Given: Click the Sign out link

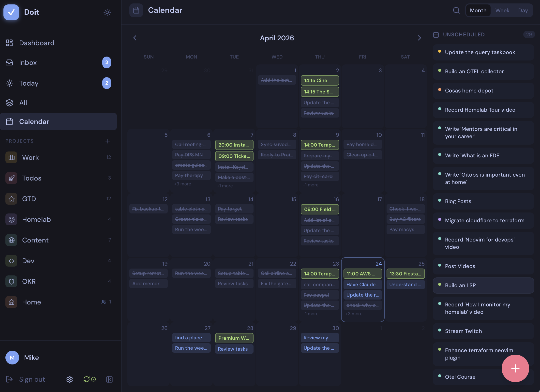Looking at the screenshot, I should tap(32, 379).
